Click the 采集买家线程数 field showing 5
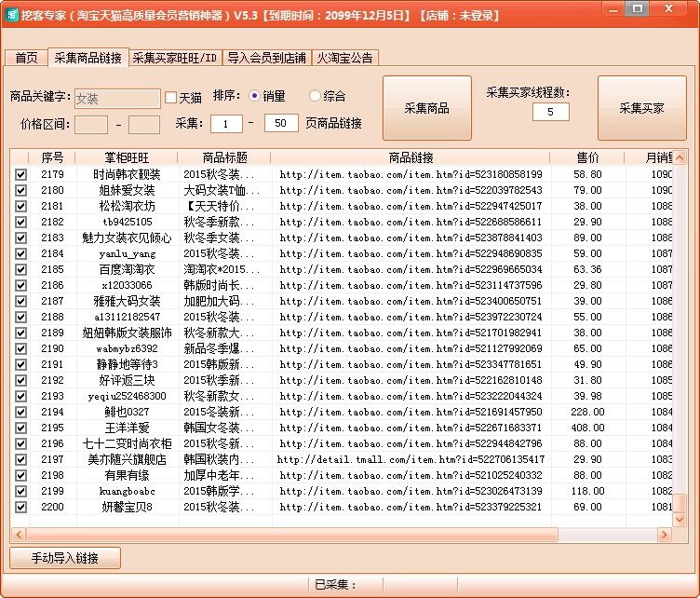Image resolution: width=700 pixels, height=598 pixels. click(x=550, y=112)
